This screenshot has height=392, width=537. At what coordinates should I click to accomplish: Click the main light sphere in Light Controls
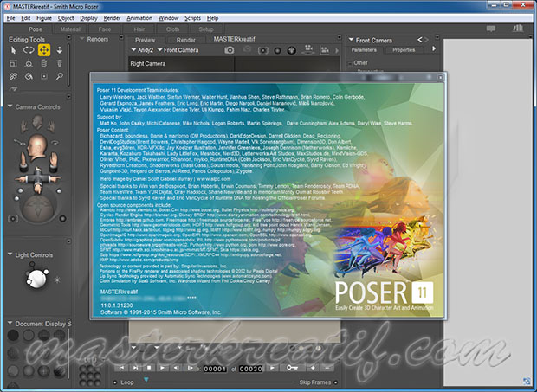click(x=36, y=279)
